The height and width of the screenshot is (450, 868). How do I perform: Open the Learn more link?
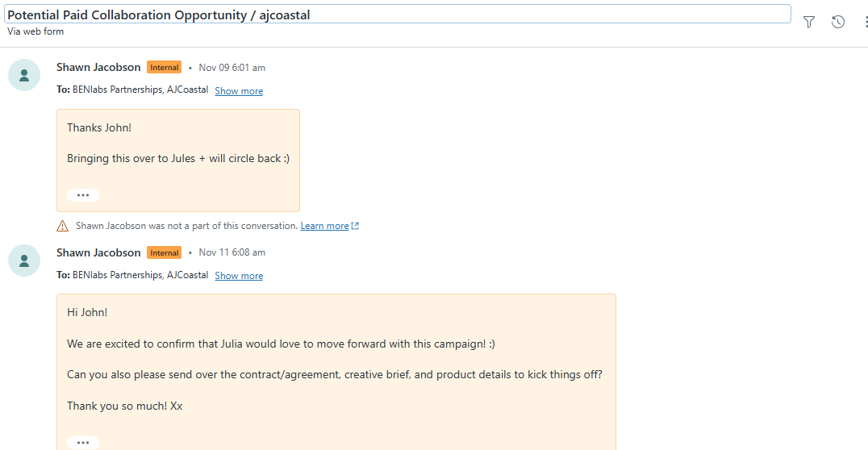click(324, 226)
